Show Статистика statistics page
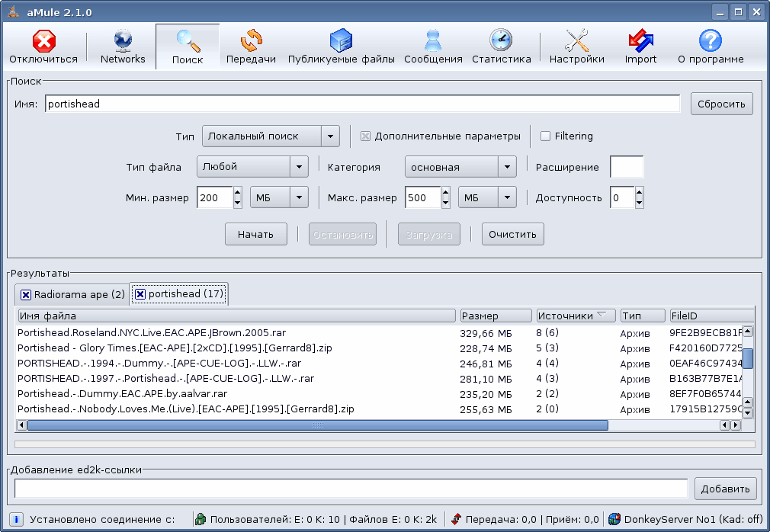 tap(501, 46)
